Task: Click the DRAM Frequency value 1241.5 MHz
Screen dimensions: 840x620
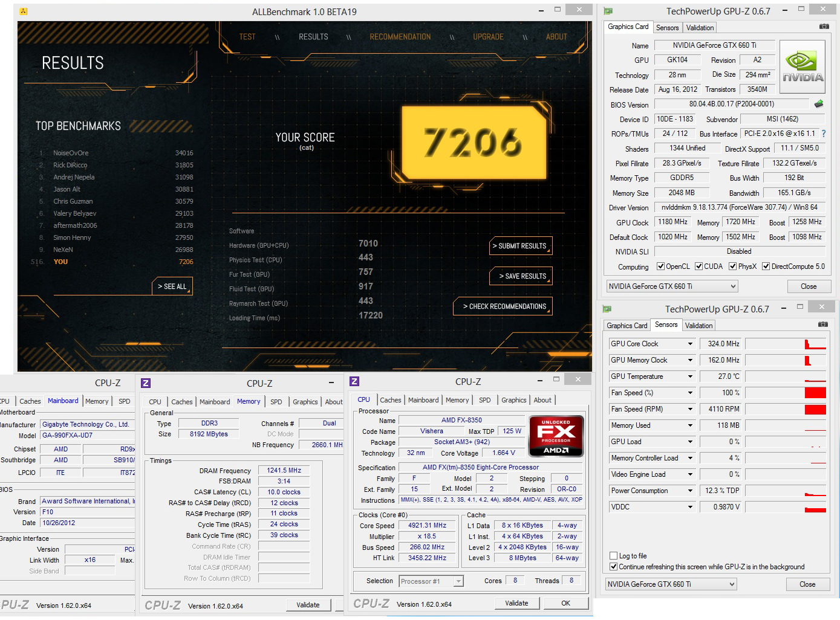Action: 284,470
